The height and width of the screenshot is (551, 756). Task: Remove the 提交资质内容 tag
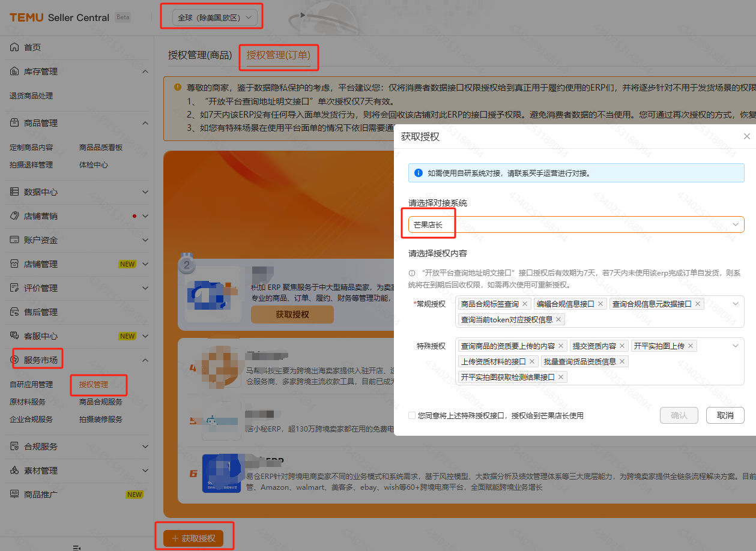pyautogui.click(x=622, y=346)
